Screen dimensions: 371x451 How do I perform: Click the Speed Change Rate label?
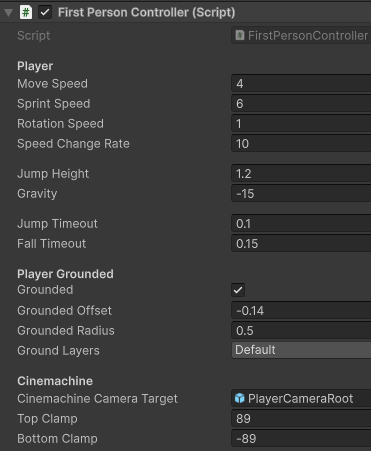(73, 144)
